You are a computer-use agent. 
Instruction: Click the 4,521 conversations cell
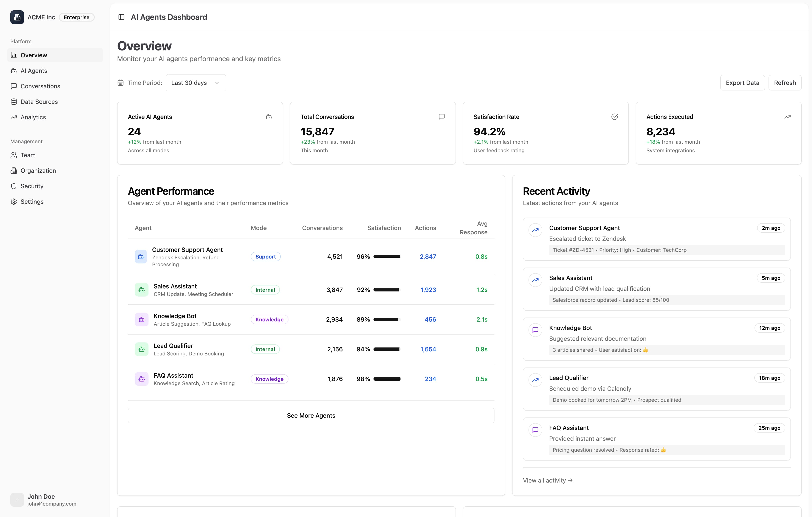[x=335, y=257]
